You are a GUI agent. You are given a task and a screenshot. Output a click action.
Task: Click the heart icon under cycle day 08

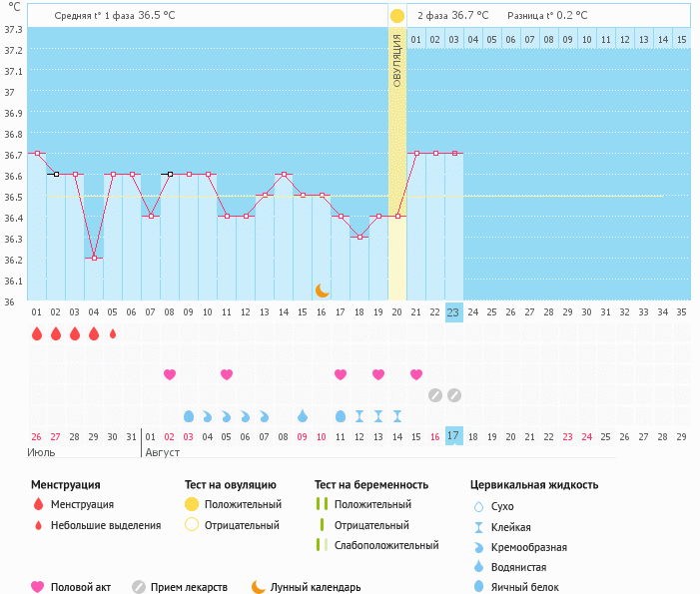[170, 374]
